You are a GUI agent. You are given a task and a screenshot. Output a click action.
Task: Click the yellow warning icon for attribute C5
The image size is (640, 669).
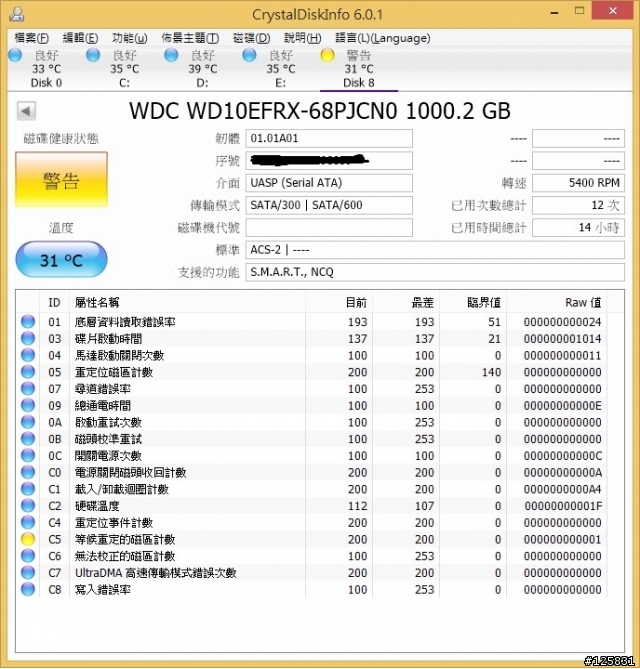(x=28, y=539)
